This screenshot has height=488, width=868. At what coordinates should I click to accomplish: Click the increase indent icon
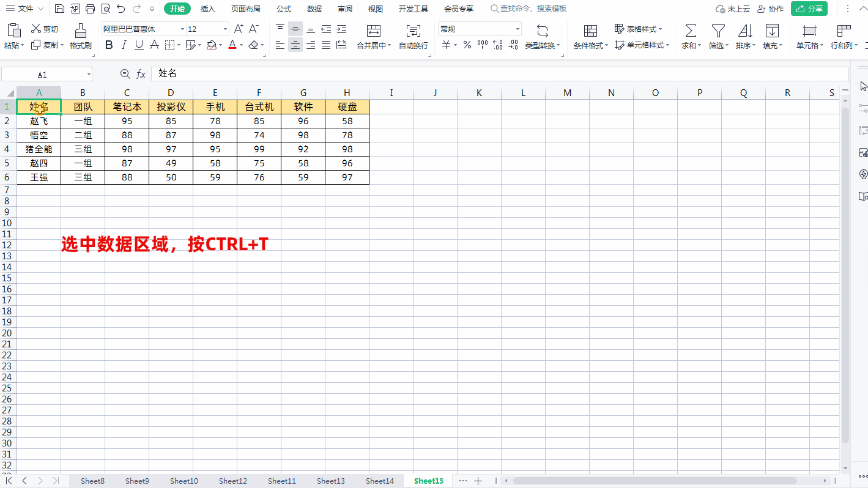341,29
